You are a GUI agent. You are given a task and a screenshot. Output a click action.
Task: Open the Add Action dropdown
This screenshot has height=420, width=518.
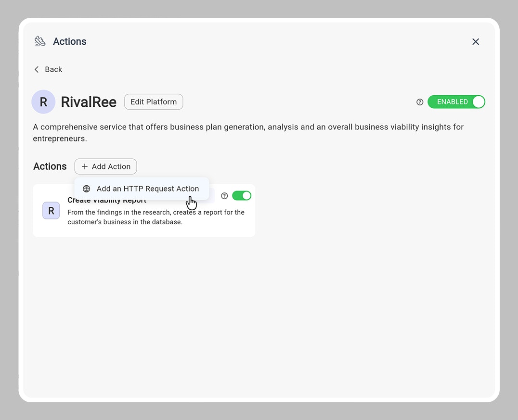tap(105, 166)
